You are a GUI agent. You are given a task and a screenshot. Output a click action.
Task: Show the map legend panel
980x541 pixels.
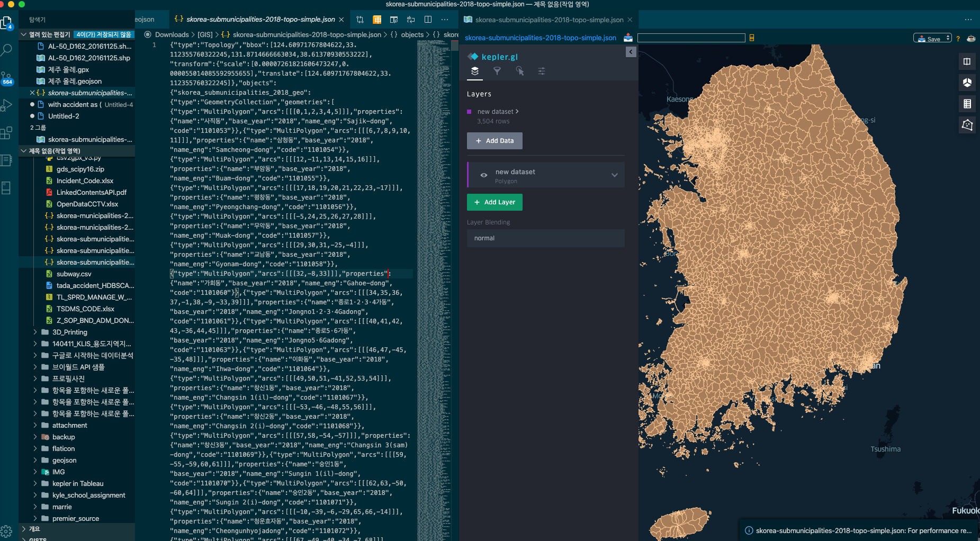[x=967, y=104]
